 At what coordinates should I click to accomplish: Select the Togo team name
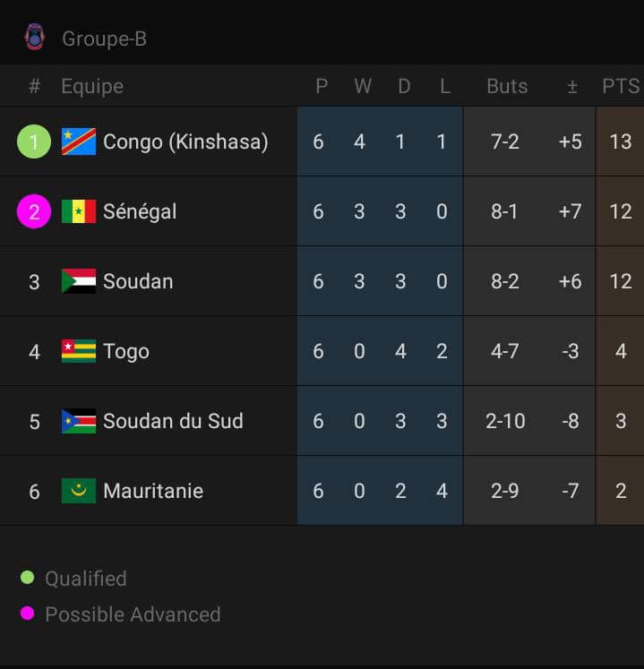click(126, 351)
